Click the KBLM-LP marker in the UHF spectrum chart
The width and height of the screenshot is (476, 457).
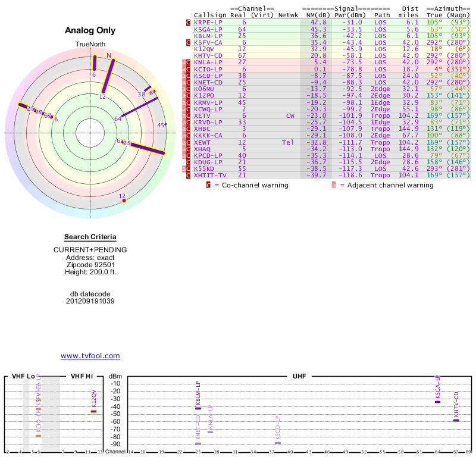198,408
